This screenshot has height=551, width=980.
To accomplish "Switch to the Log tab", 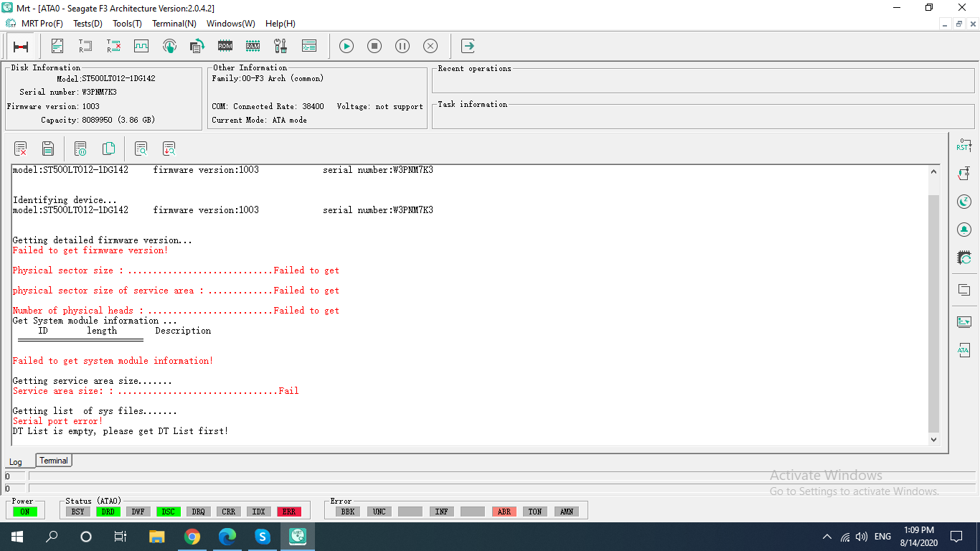I will tap(16, 462).
